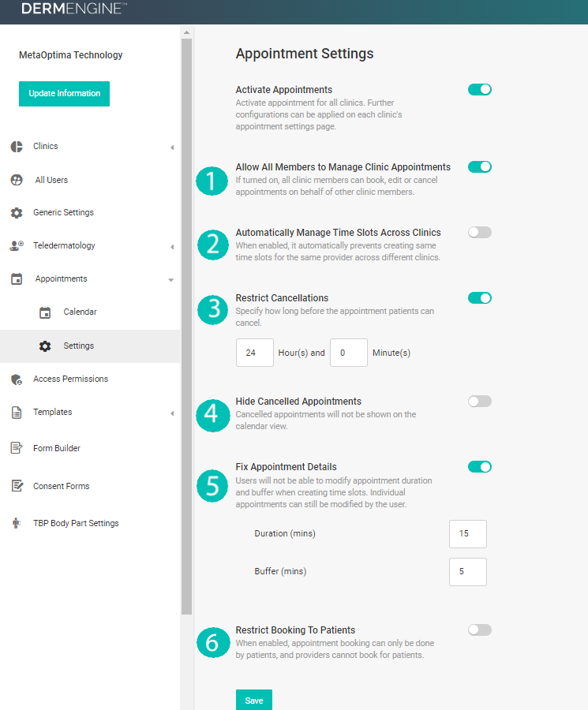Disable Fix Appointment Details toggle

[480, 467]
